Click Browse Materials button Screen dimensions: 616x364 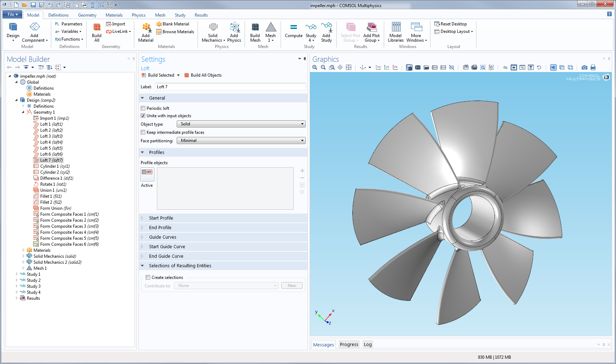[175, 32]
